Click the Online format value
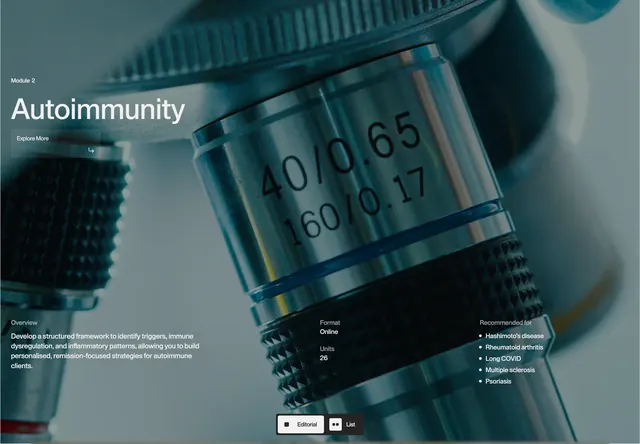The height and width of the screenshot is (444, 640). point(329,332)
